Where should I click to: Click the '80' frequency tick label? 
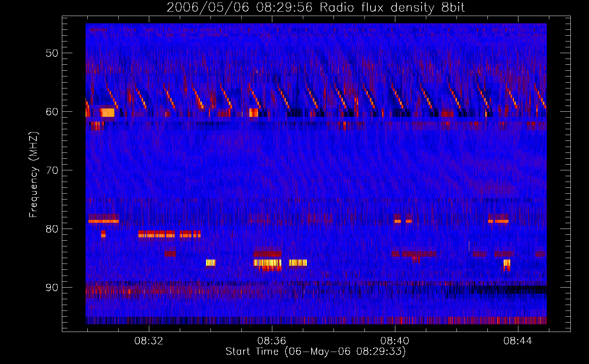52,229
